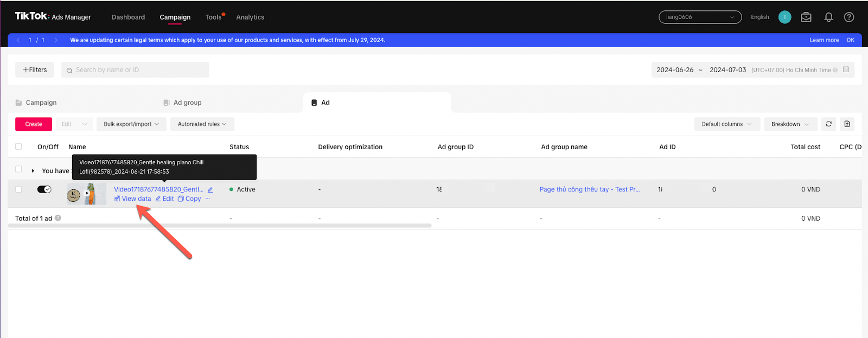Open the date range calendar icon

click(846, 70)
